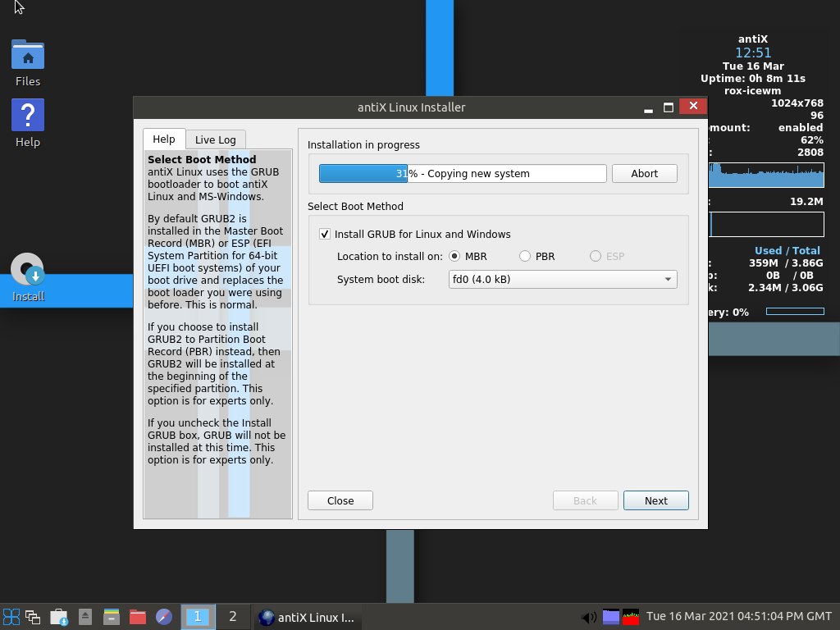Click the Abort button
840x630 pixels.
[x=645, y=174]
